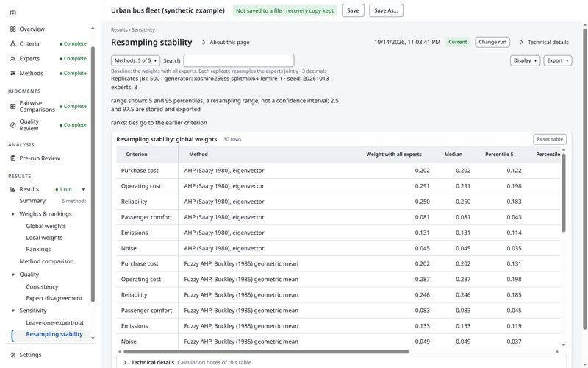Click the Not saved to a file badge

pyautogui.click(x=284, y=10)
